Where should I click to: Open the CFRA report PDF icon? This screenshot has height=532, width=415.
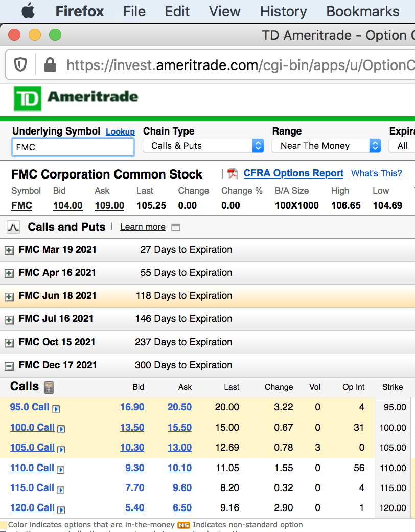[x=232, y=173]
